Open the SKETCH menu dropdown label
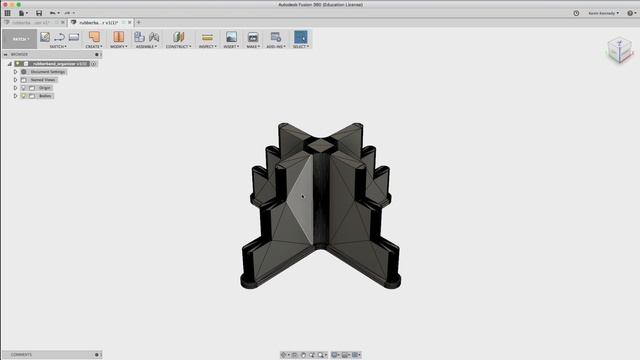Image resolution: width=640 pixels, height=360 pixels. pyautogui.click(x=58, y=47)
